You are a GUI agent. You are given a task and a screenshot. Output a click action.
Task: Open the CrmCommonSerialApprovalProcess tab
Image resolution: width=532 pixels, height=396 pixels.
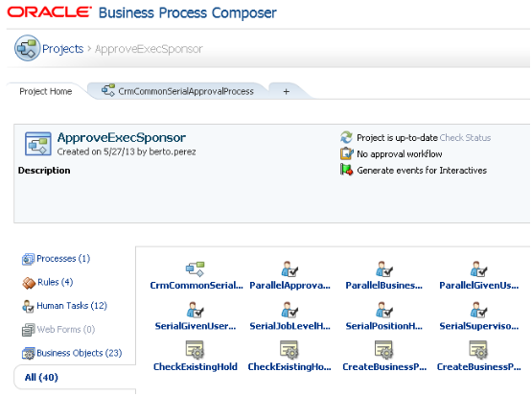point(186,91)
